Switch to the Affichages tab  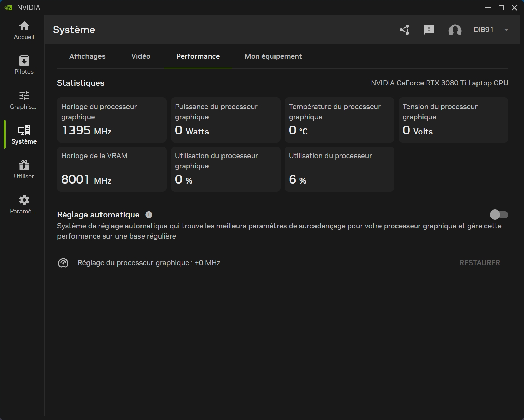[x=88, y=56]
